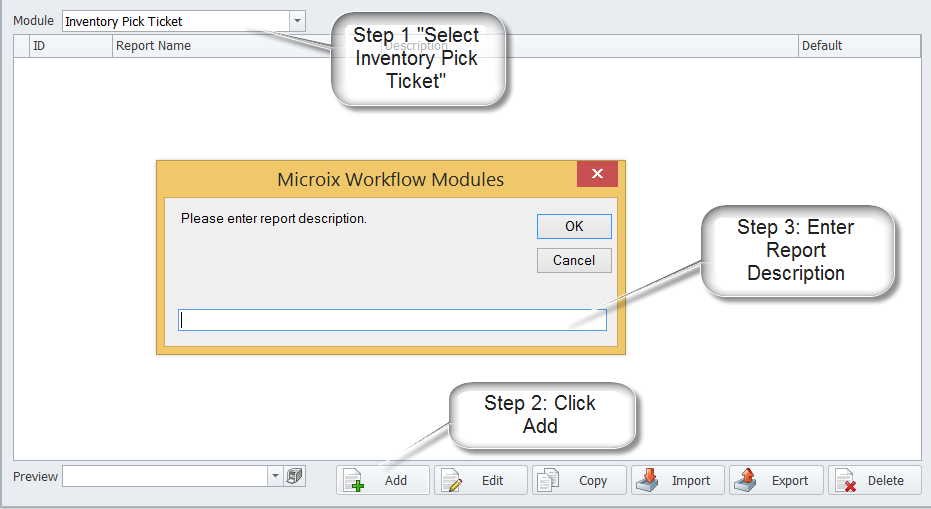Click inside the Preview combo box

point(165,477)
